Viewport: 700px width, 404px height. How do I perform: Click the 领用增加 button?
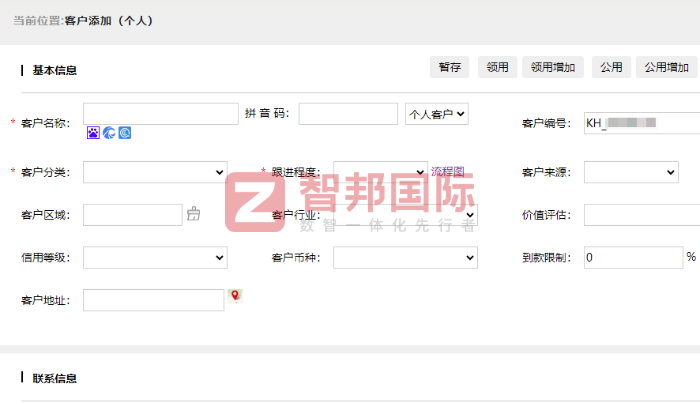click(553, 67)
